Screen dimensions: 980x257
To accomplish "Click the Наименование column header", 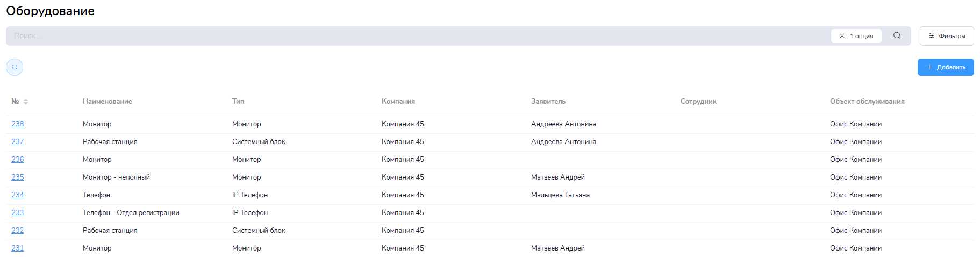I will point(107,102).
